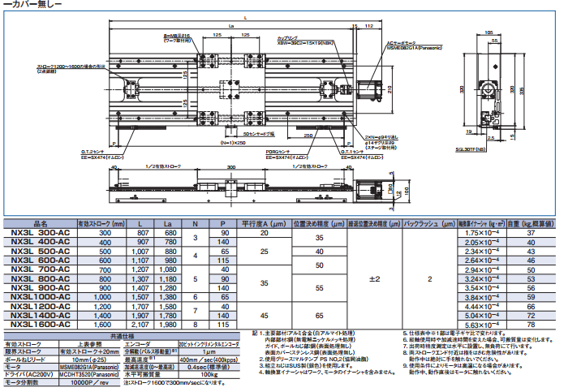Viewport: 564px width, 392px height.
Task: Click the 'O.T.2センサ' drawing label
Action: [94, 152]
